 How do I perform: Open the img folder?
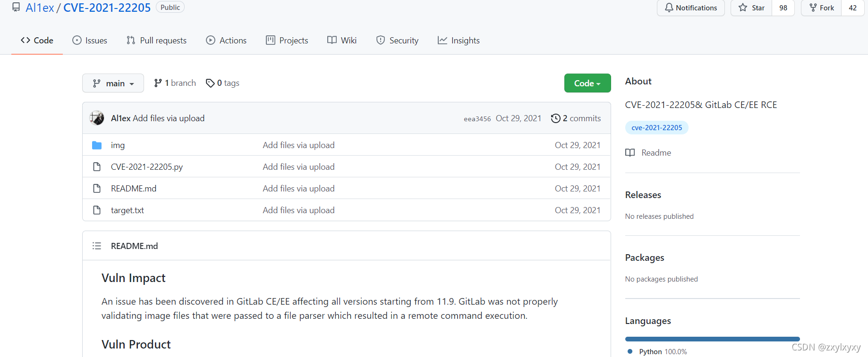click(118, 145)
